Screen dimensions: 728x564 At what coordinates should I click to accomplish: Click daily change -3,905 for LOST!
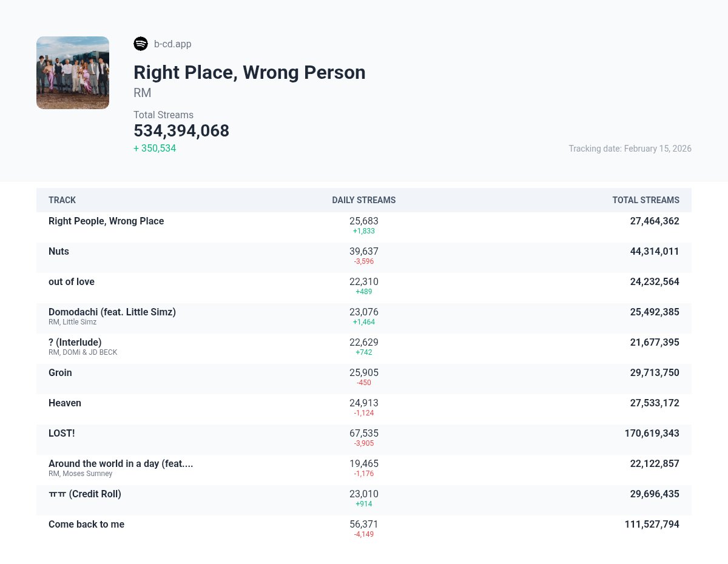tap(364, 443)
